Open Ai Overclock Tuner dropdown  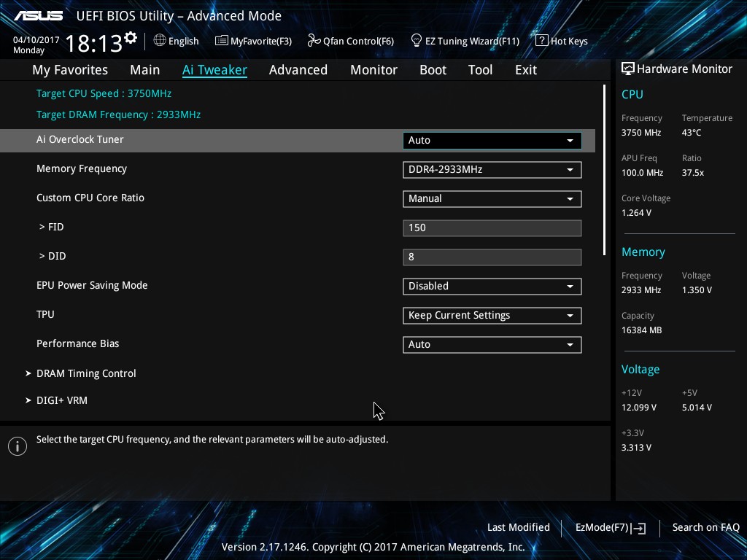[x=492, y=141]
